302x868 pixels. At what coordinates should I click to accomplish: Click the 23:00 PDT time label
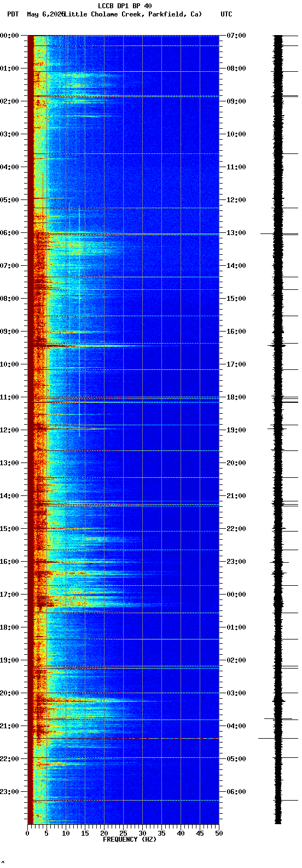pyautogui.click(x=10, y=792)
